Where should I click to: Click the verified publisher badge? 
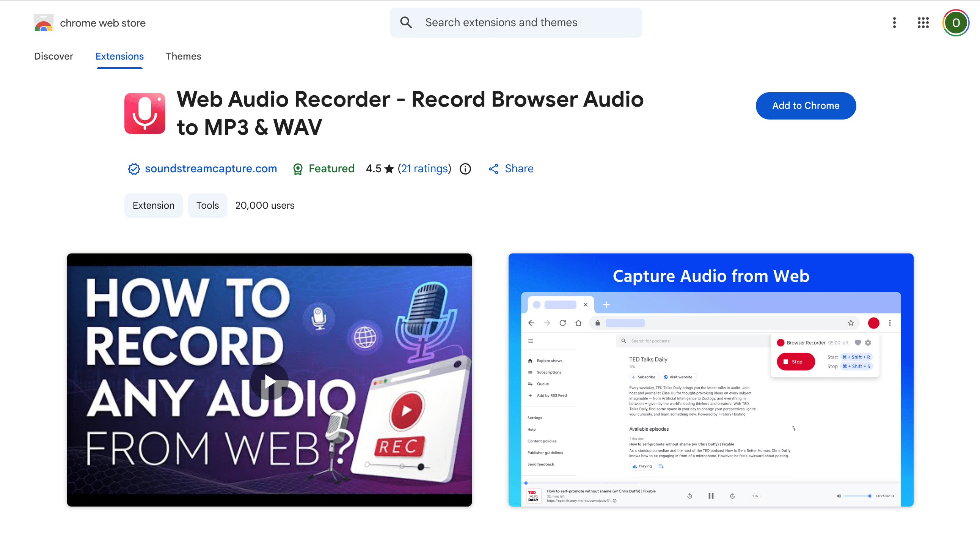click(133, 169)
